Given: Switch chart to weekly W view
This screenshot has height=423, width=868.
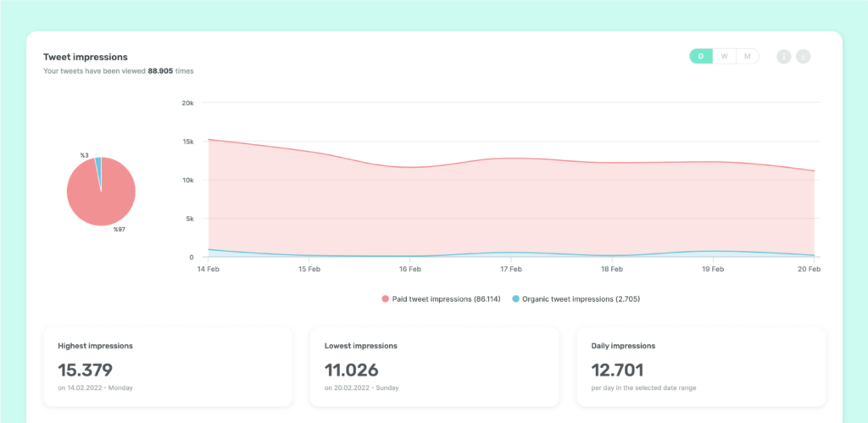Looking at the screenshot, I should [725, 57].
